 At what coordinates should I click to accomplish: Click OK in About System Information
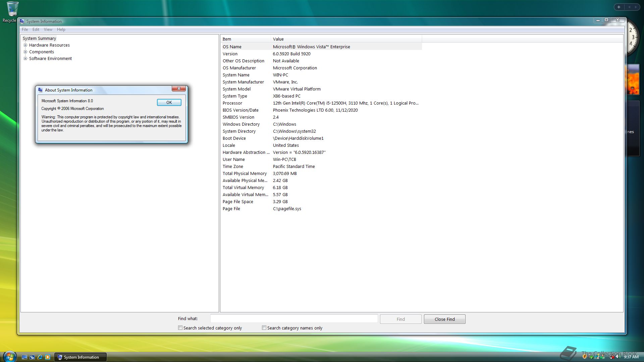(x=169, y=103)
